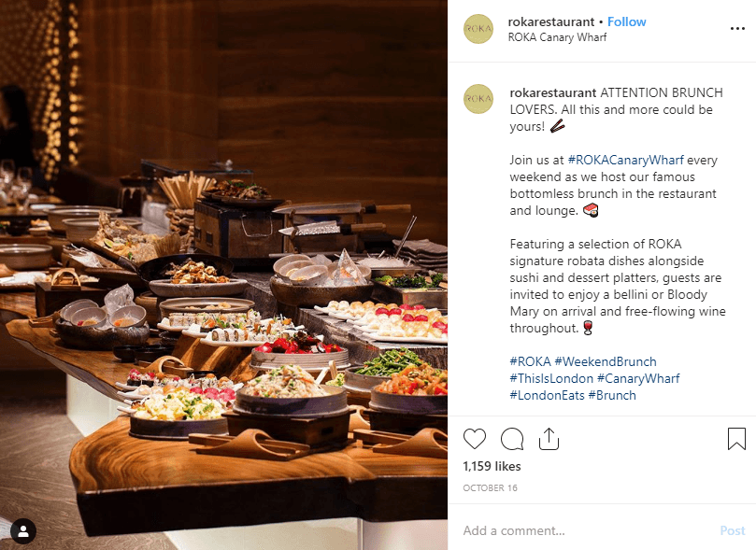Open the #LondonEats hashtag
The height and width of the screenshot is (550, 756).
pyautogui.click(x=547, y=395)
